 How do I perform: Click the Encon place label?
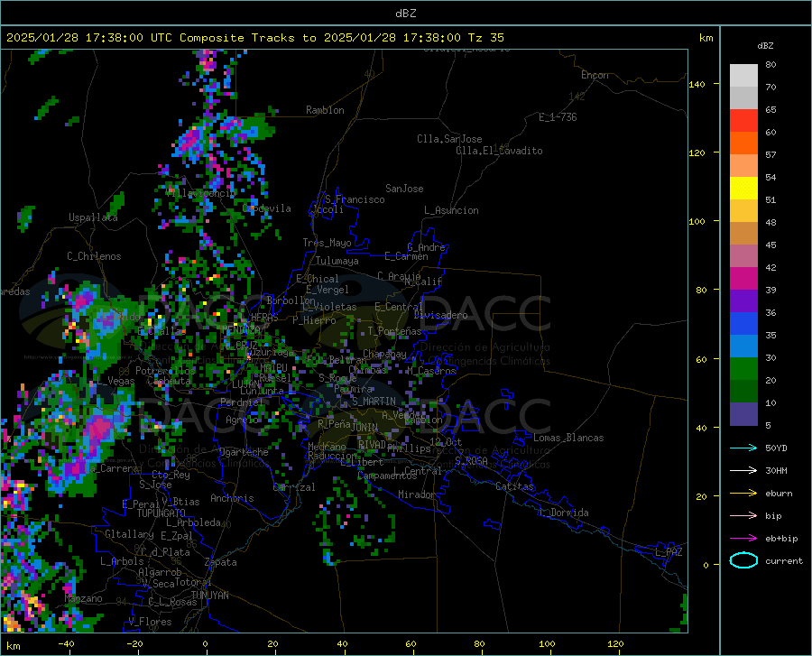coord(595,75)
